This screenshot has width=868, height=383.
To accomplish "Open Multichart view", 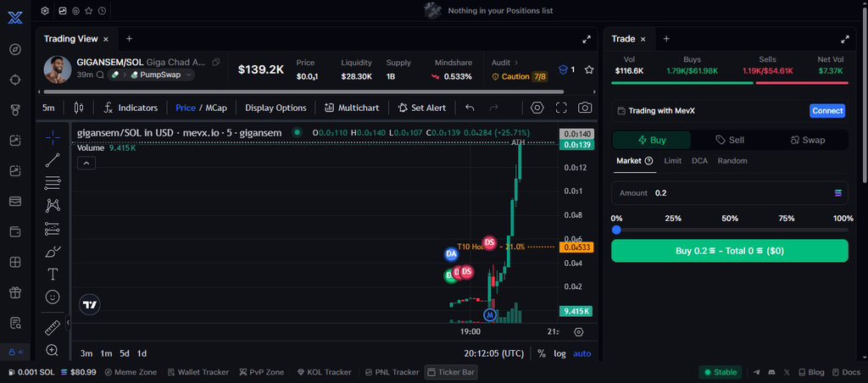I will pyautogui.click(x=352, y=108).
